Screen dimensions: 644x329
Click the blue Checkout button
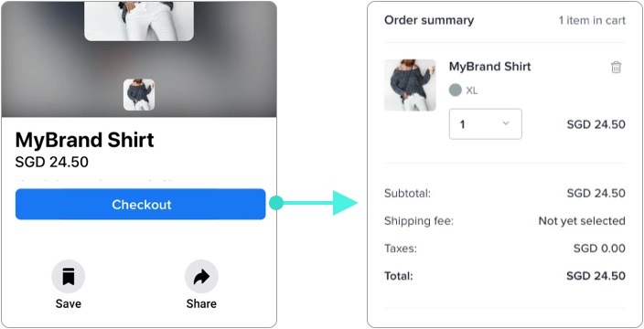141,205
